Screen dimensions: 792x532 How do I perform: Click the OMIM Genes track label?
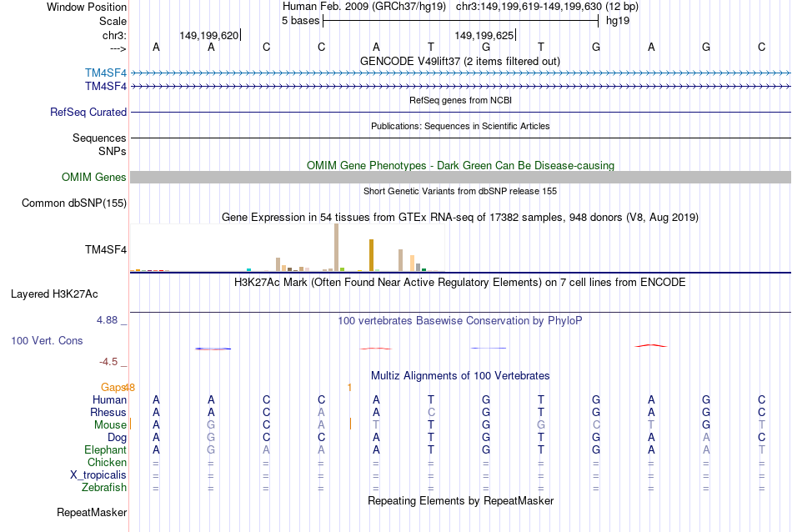[x=94, y=177]
